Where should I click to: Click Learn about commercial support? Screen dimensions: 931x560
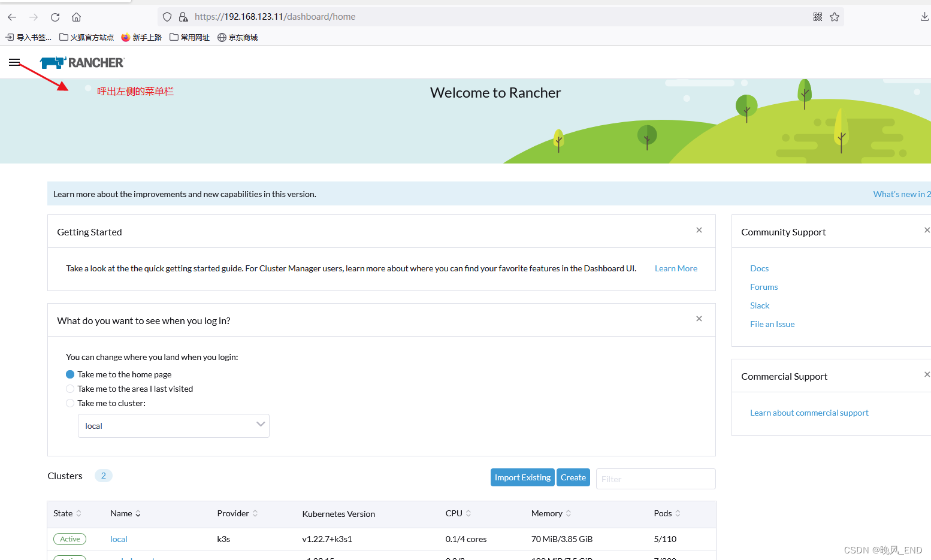point(809,413)
